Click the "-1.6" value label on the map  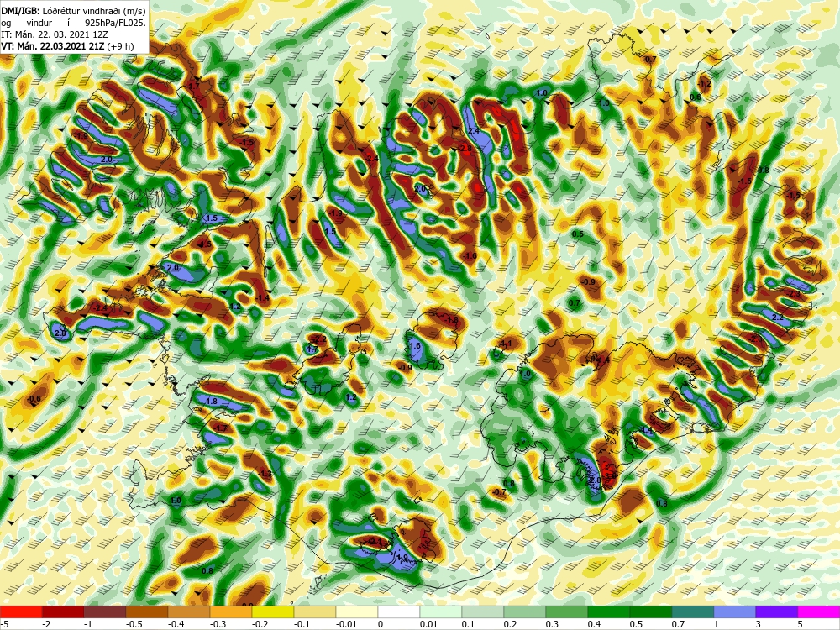coord(470,256)
